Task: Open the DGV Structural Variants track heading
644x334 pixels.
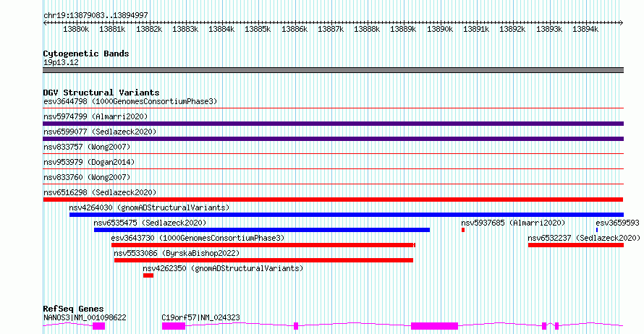Action: pos(101,93)
